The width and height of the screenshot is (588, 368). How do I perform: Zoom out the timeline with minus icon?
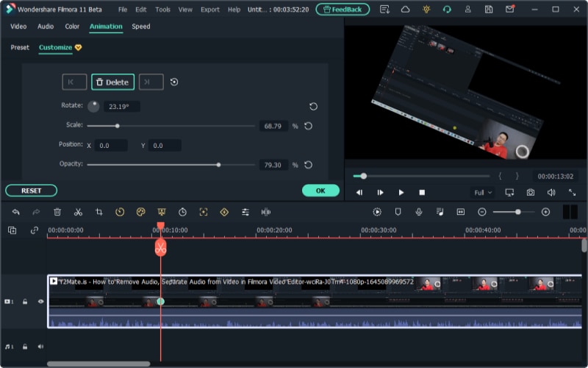click(x=482, y=212)
